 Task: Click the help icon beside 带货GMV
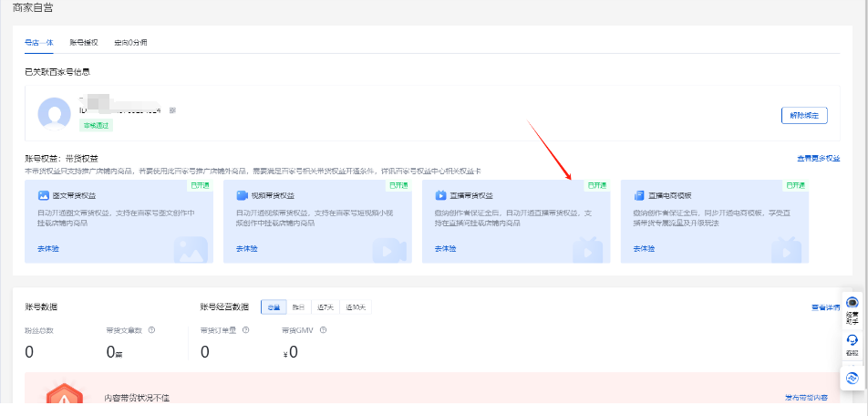(324, 330)
